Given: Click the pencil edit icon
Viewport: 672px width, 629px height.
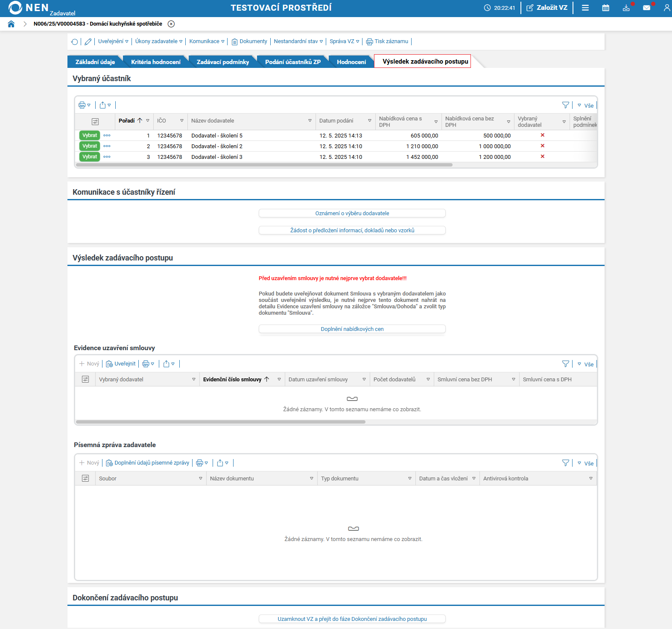Looking at the screenshot, I should (88, 42).
